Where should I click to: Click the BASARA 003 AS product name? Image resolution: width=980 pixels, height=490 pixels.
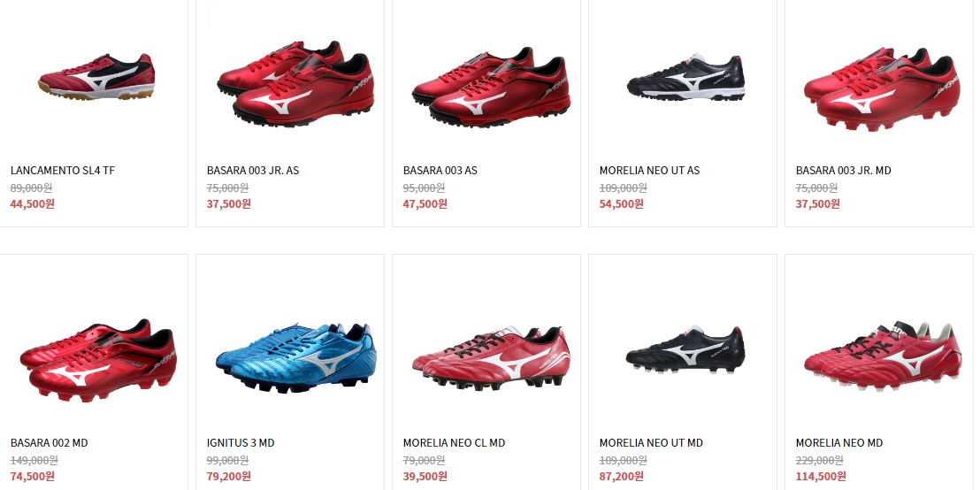tap(440, 170)
